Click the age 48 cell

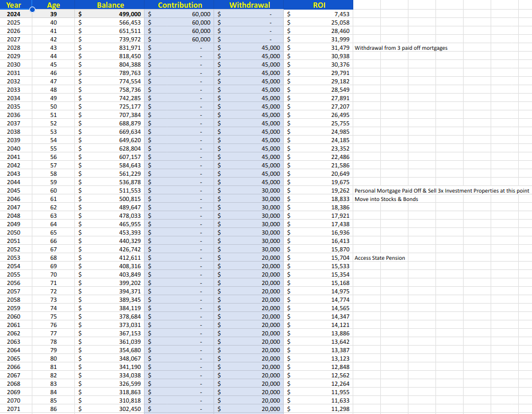[53, 89]
